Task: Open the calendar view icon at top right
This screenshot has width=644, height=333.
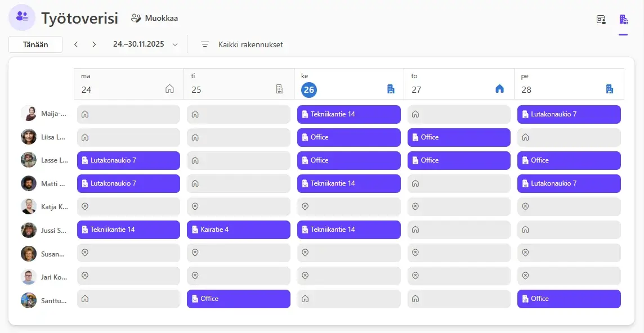Action: pos(601,20)
